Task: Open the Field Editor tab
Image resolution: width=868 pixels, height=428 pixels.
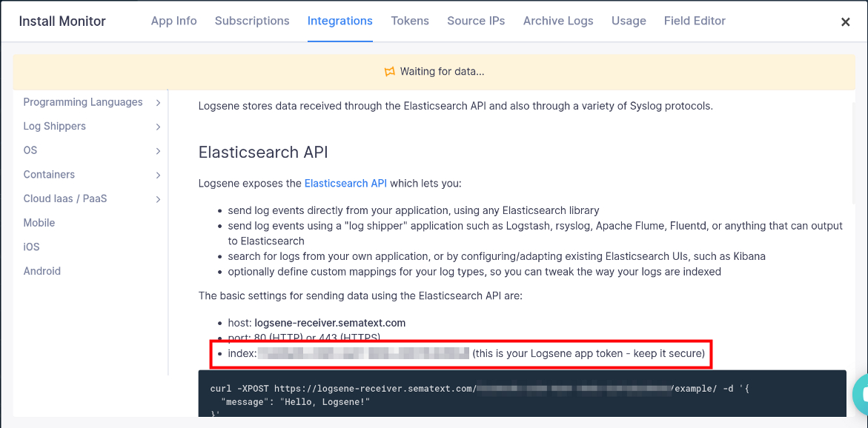Action: pyautogui.click(x=695, y=21)
